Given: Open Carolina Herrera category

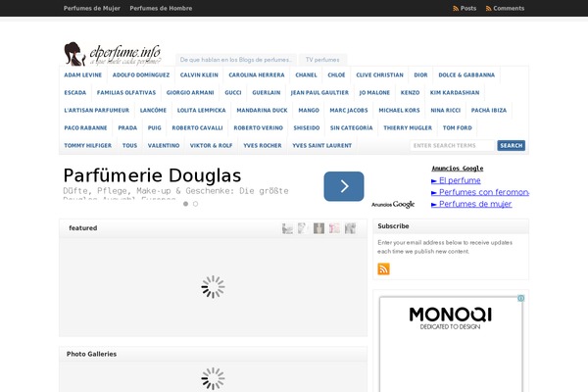Looking at the screenshot, I should click(x=257, y=75).
